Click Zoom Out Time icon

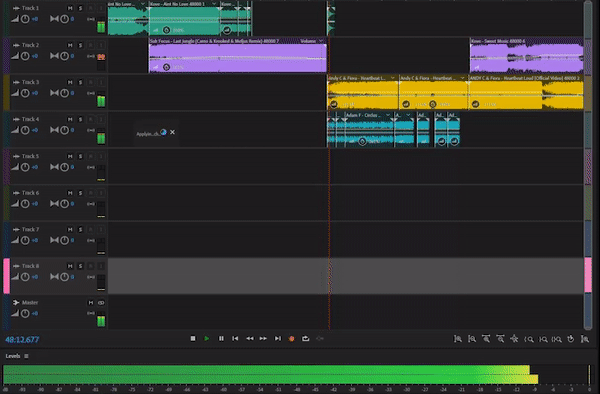click(x=500, y=339)
